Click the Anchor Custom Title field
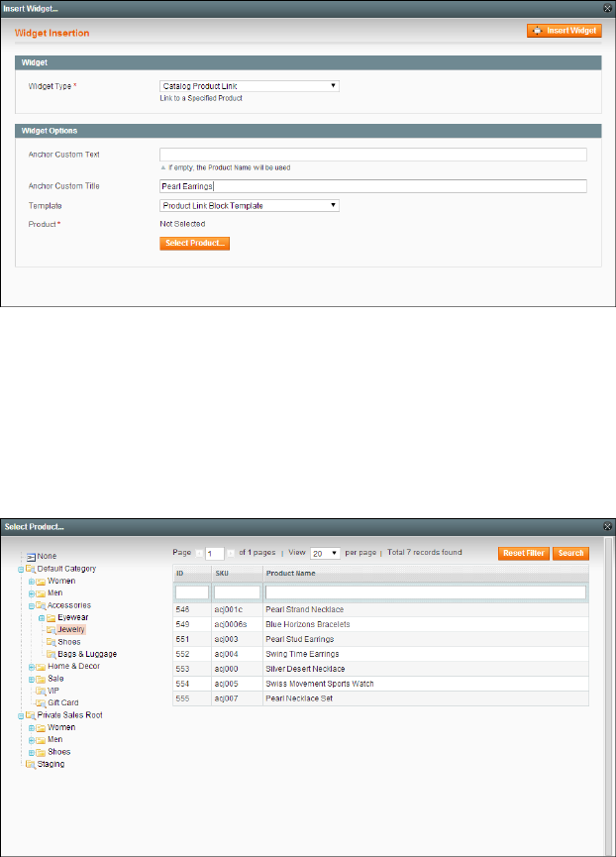 373,186
